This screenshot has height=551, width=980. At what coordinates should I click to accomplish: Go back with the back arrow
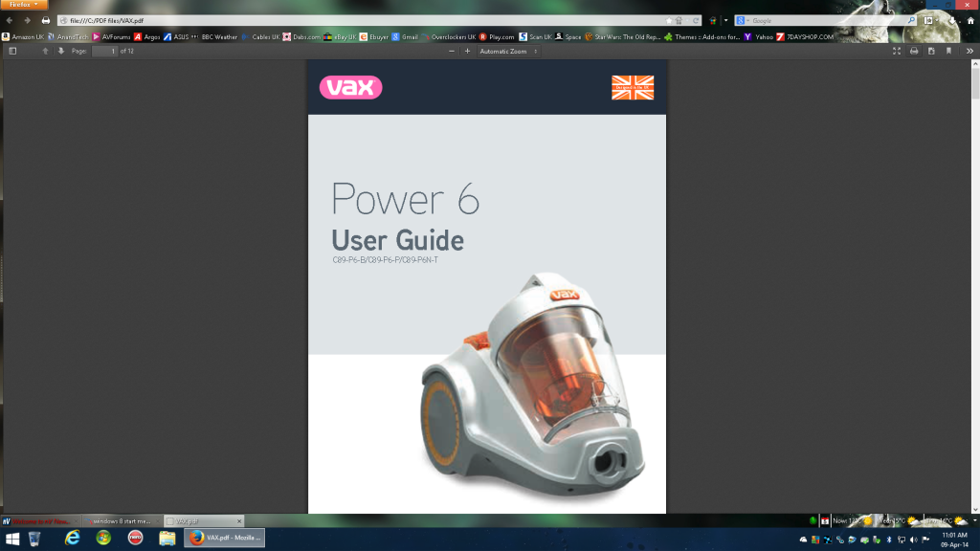[x=10, y=21]
